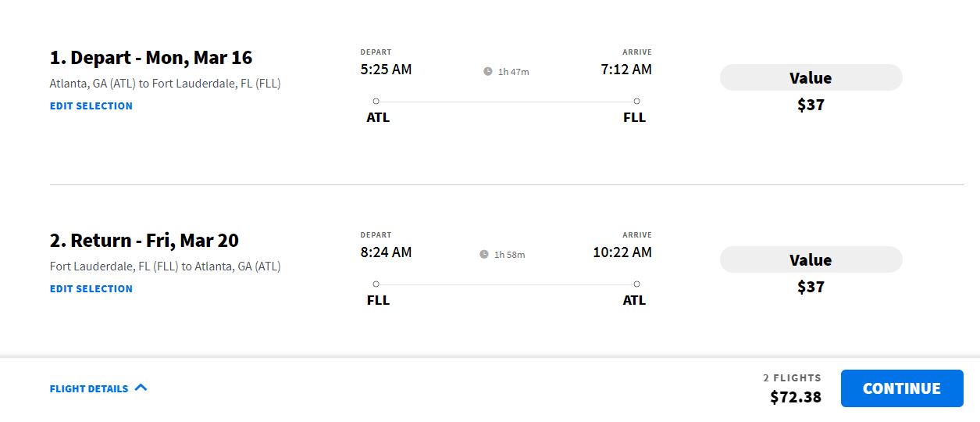This screenshot has width=980, height=422.
Task: Click the Fort Lauderdale to Atlanta route text
Action: point(165,266)
